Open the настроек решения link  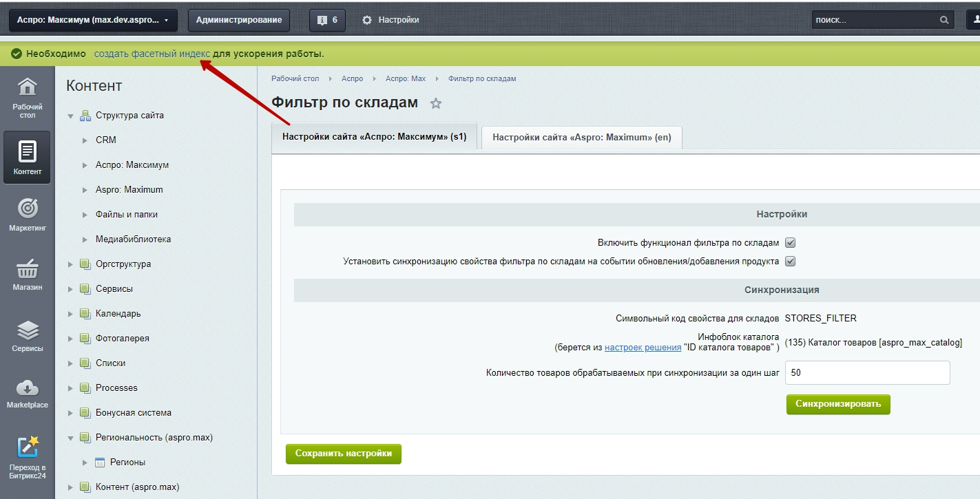(x=643, y=348)
